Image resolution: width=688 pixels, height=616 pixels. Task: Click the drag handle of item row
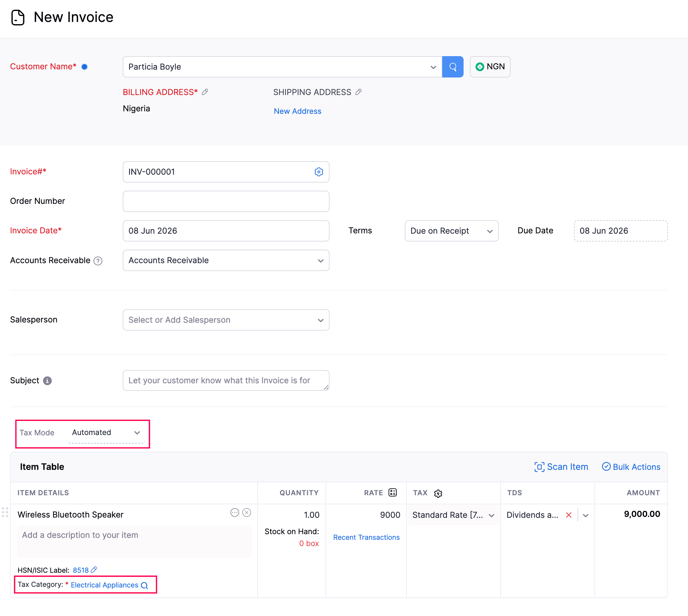pyautogui.click(x=5, y=512)
